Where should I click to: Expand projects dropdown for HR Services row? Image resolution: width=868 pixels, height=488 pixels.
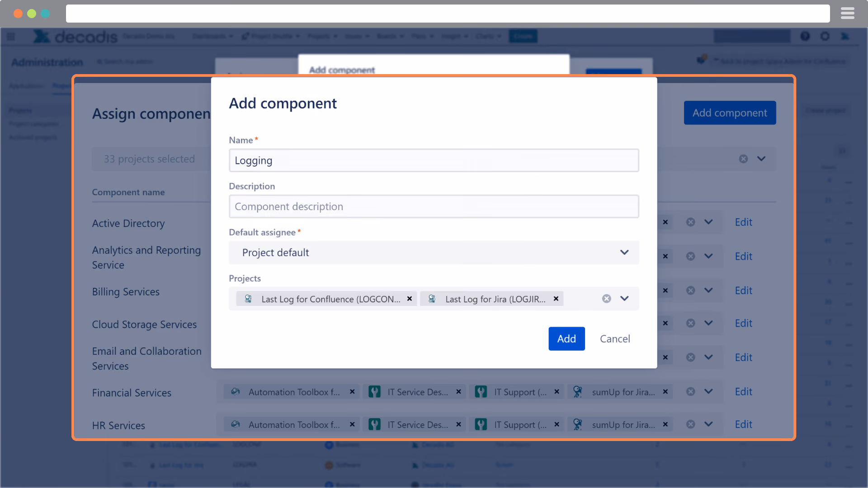708,424
